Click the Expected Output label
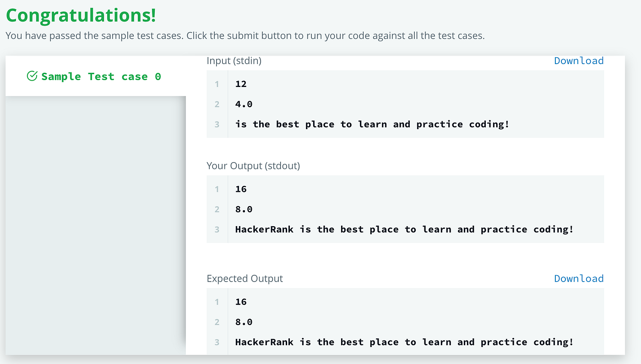Viewport: 641px width, 364px height. click(x=244, y=278)
